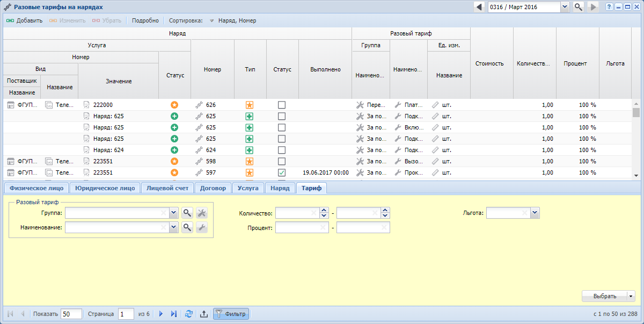This screenshot has height=324, width=644.
Task: Toggle the checkbox in the Подкл… row below Вклю…
Action: pyautogui.click(x=282, y=139)
